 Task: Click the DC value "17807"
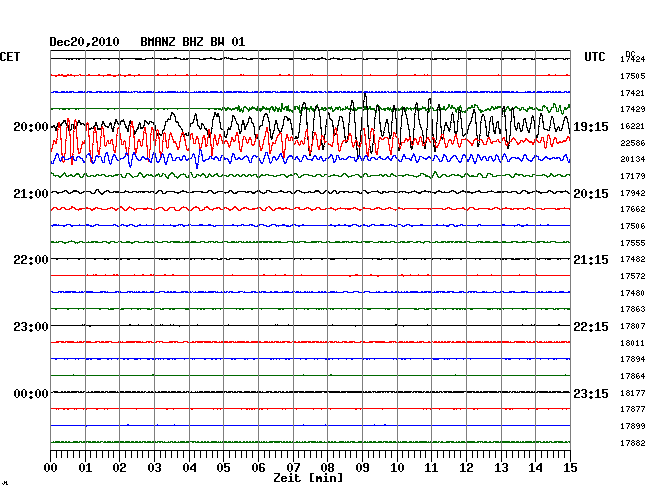click(x=633, y=326)
